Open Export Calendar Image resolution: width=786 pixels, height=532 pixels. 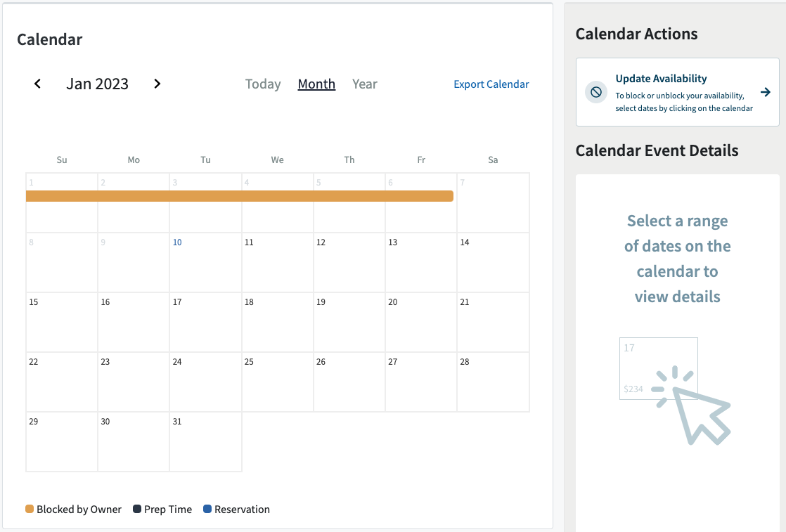pos(491,84)
